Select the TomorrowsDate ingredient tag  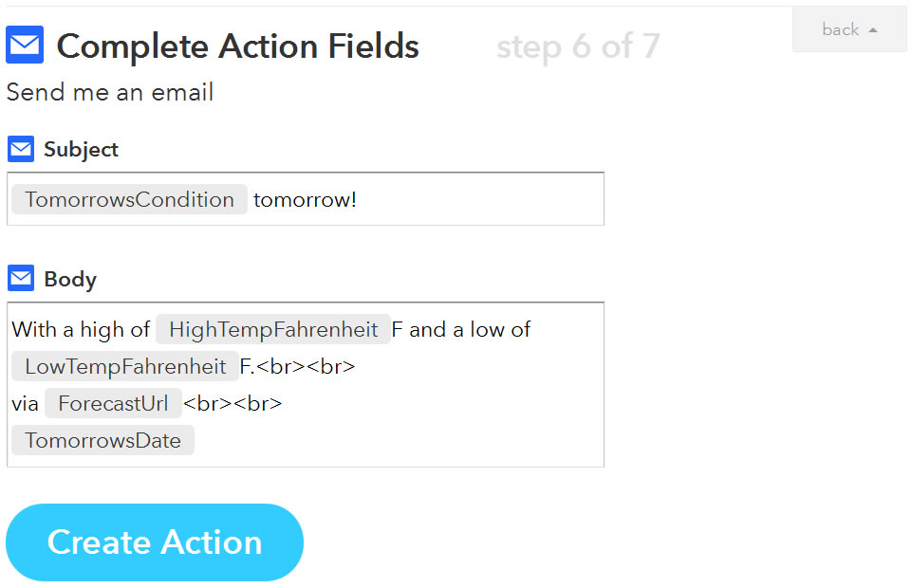click(x=102, y=440)
